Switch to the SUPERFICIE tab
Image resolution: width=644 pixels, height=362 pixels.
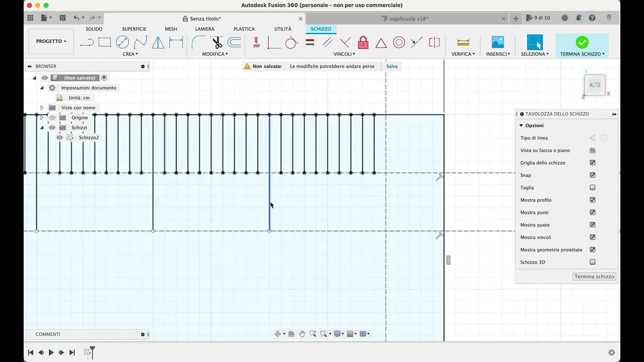134,29
